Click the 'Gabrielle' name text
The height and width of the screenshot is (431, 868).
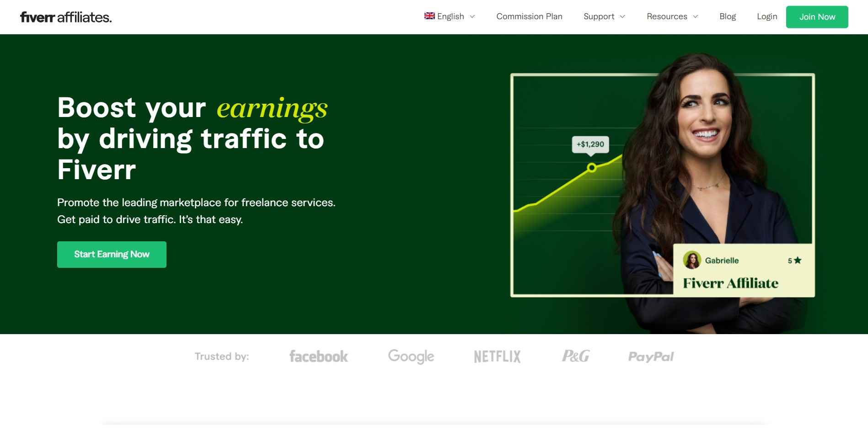tap(722, 261)
